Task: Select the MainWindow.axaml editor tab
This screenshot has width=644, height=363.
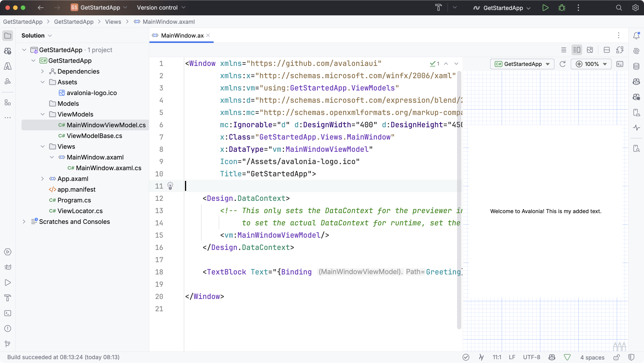Action: pyautogui.click(x=180, y=35)
